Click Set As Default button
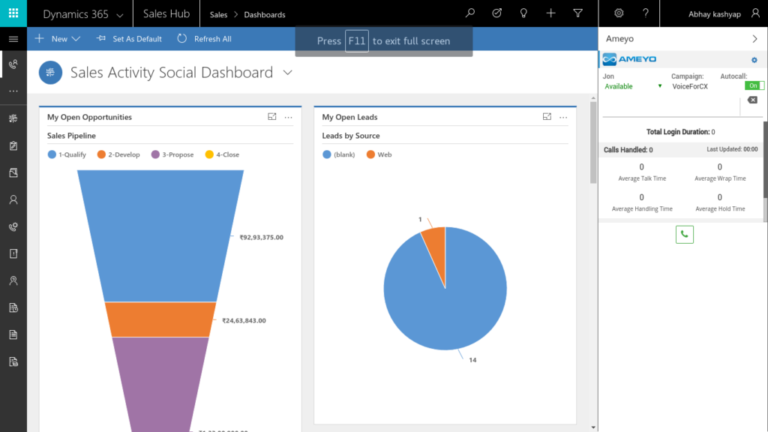 pyautogui.click(x=129, y=39)
